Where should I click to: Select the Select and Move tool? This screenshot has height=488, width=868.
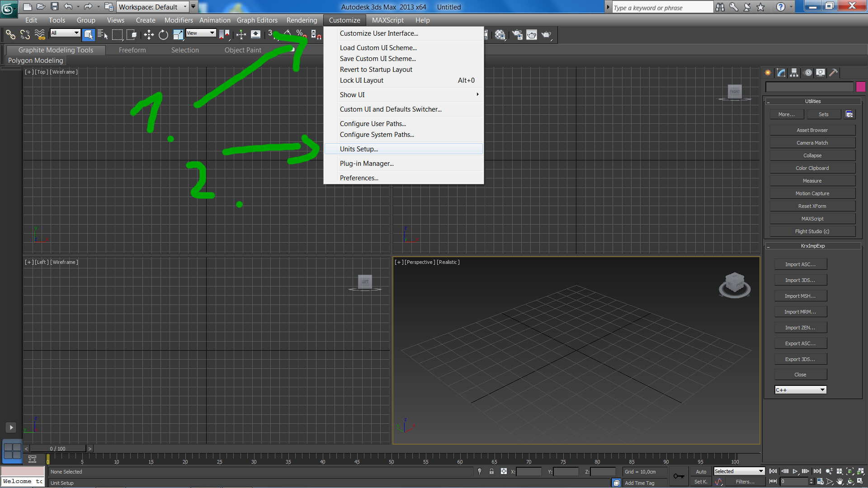(x=149, y=35)
